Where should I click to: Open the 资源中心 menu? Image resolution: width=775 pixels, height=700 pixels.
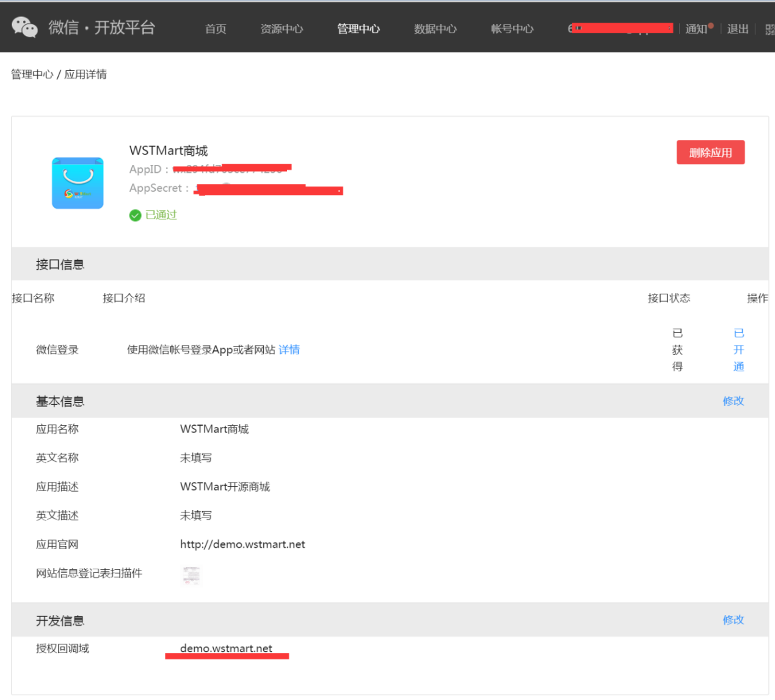click(282, 29)
